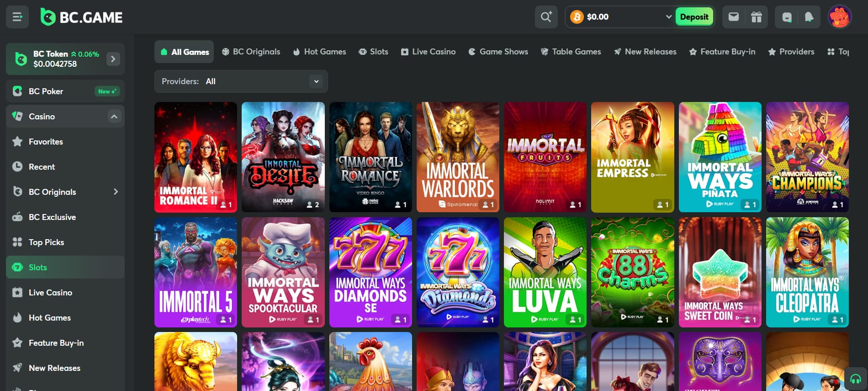
Task: Open Immortal Empress game thumbnail
Action: pyautogui.click(x=633, y=157)
